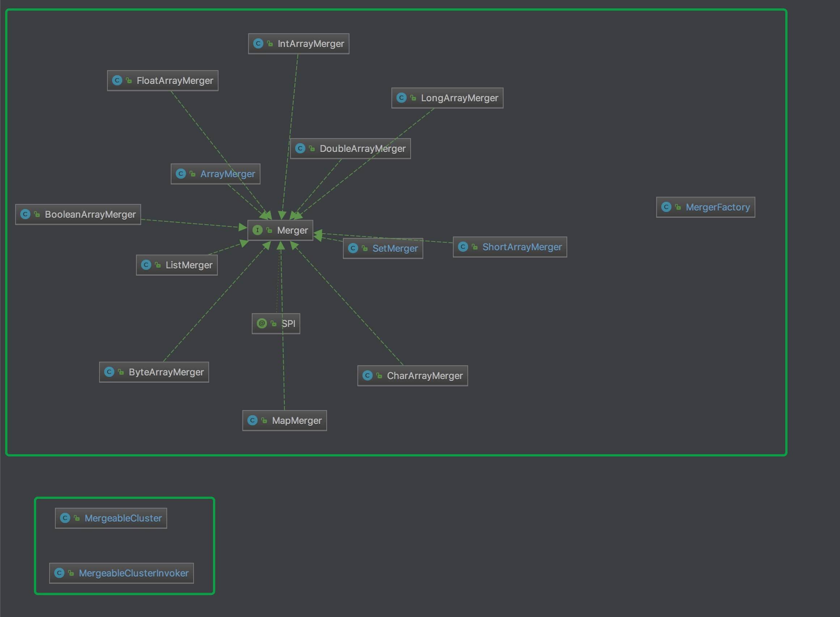840x617 pixels.
Task: Click the Merger interface label
Action: (x=292, y=230)
